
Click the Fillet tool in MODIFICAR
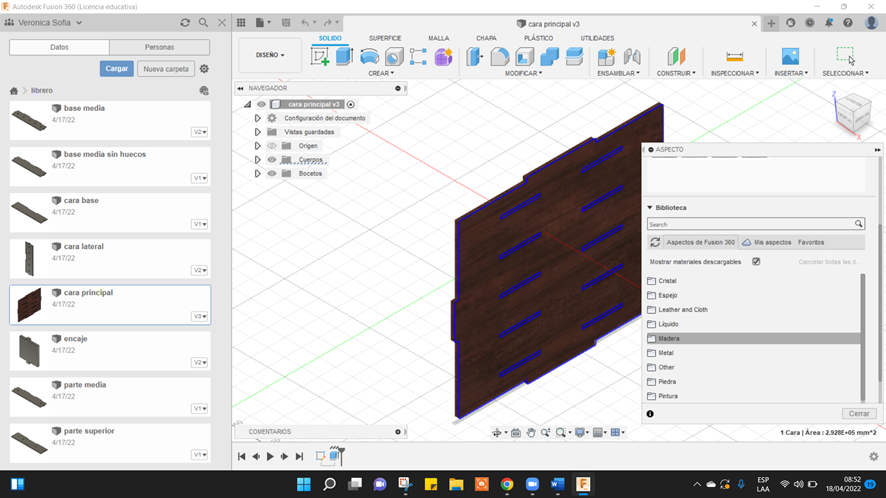(500, 57)
